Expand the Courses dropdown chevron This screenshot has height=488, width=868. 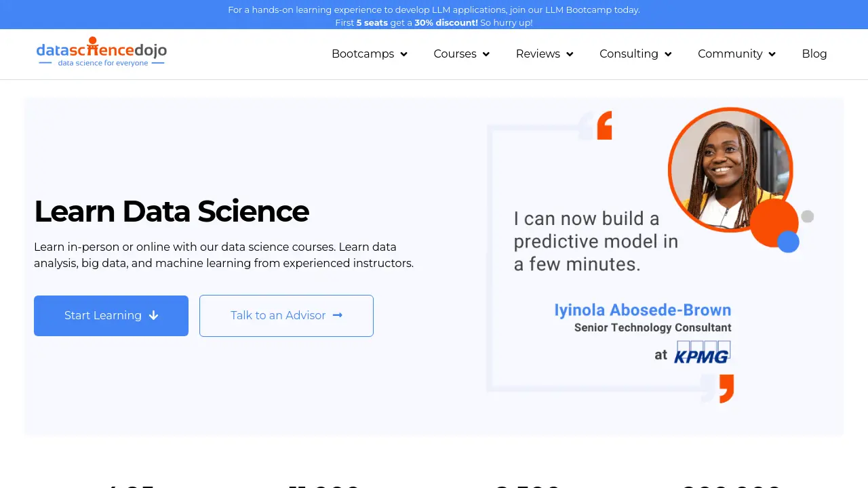486,54
